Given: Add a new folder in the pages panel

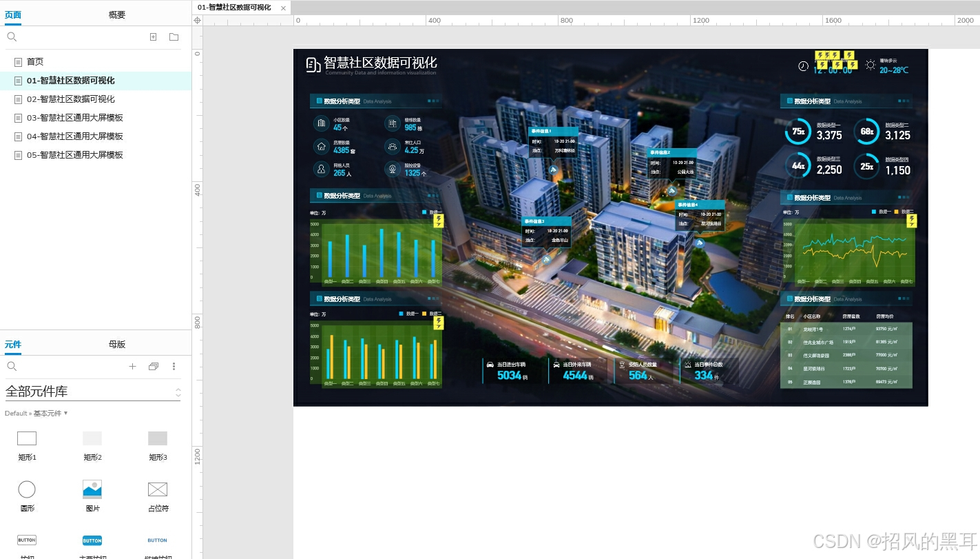Looking at the screenshot, I should coord(174,37).
